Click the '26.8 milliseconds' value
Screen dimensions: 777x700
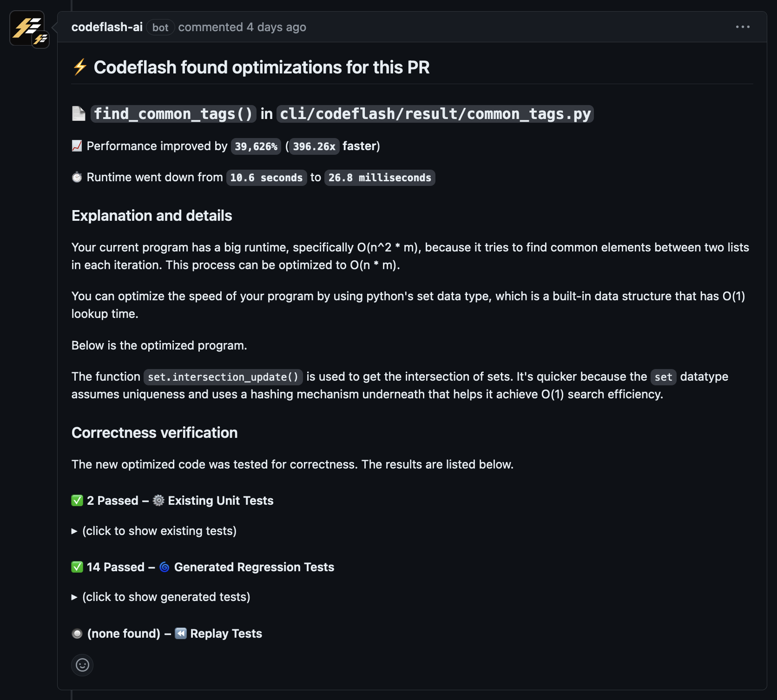[380, 178]
